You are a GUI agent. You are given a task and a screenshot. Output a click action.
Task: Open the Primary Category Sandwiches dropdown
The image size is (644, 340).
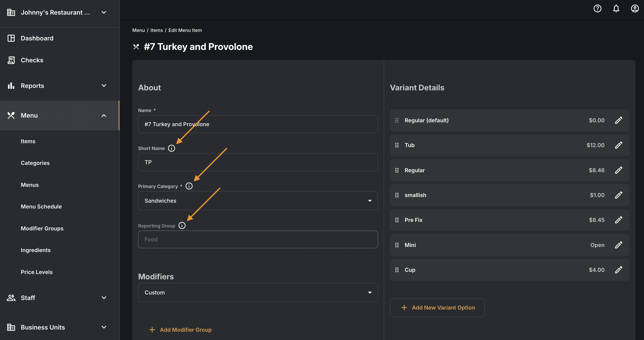click(258, 201)
